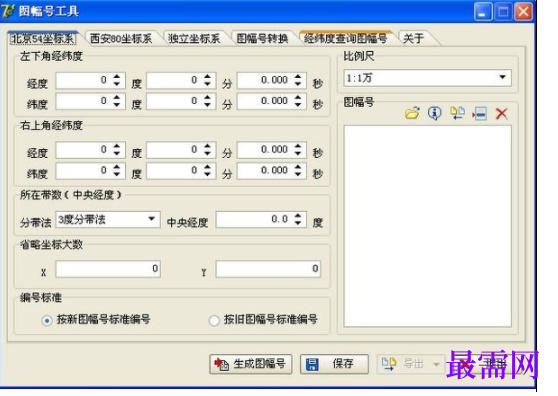Minimize the 图幅号工具 window
The height and width of the screenshot is (396, 558).
tap(483, 12)
